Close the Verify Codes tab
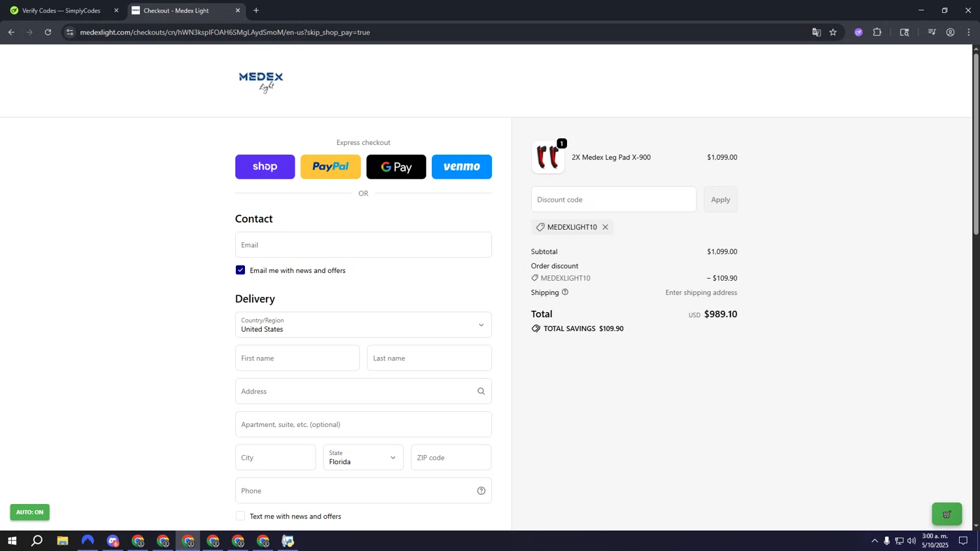 click(x=116, y=10)
